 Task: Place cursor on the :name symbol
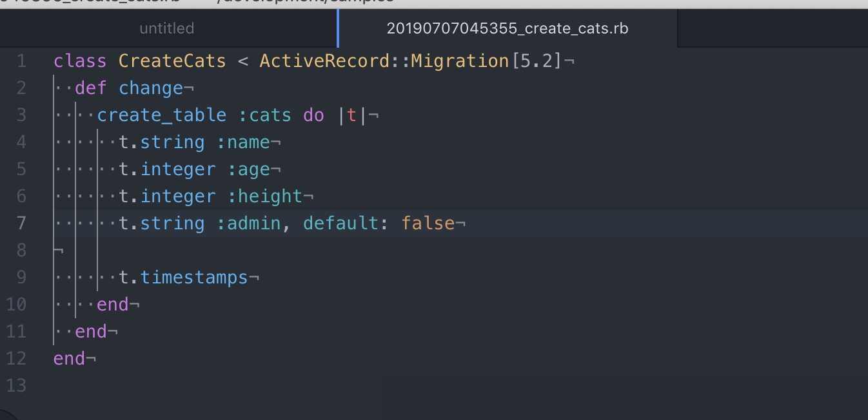pos(248,142)
